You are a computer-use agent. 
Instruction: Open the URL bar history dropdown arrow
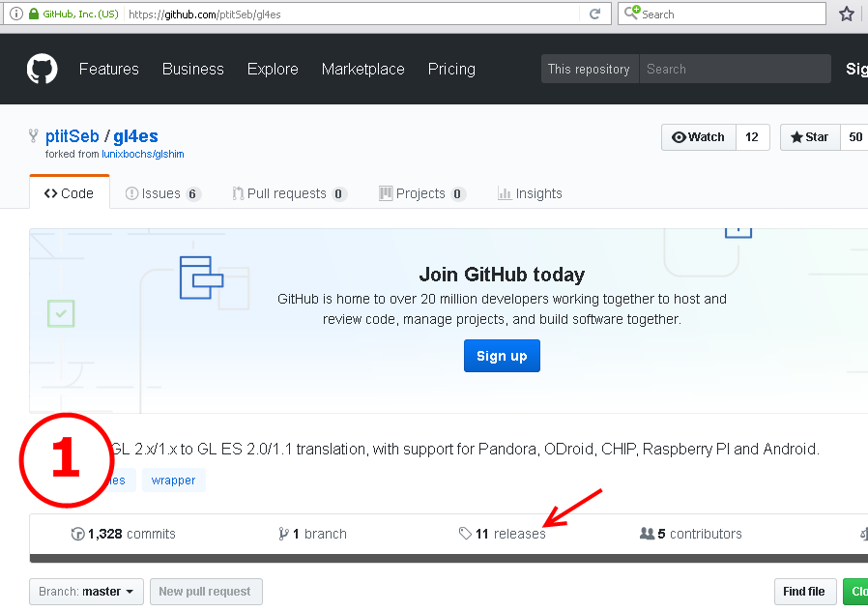point(570,15)
